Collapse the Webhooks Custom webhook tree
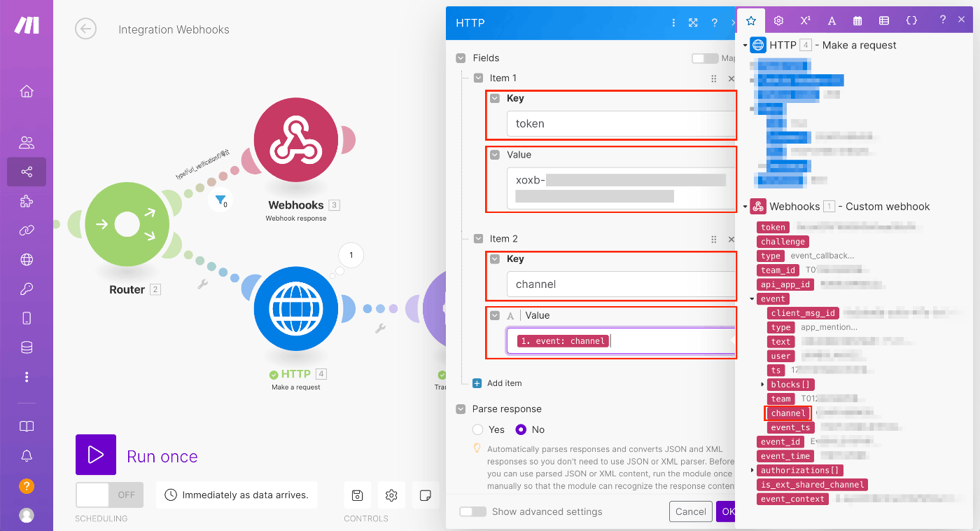This screenshot has height=531, width=980. (x=745, y=207)
